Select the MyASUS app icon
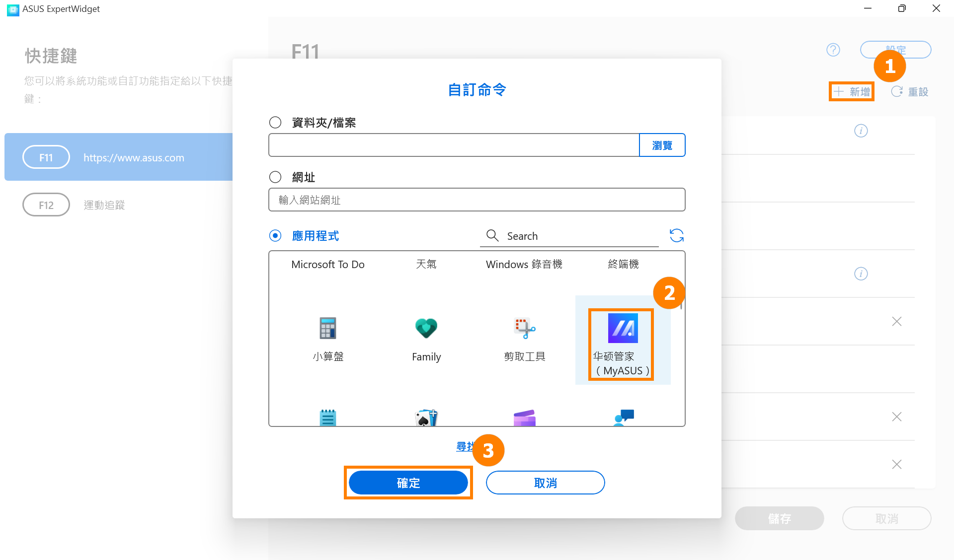 click(623, 328)
